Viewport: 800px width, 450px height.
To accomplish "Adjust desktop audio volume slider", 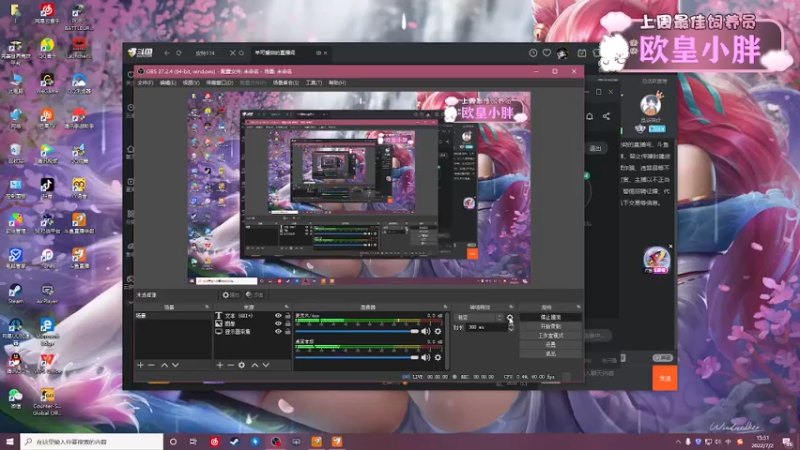I will (x=357, y=358).
